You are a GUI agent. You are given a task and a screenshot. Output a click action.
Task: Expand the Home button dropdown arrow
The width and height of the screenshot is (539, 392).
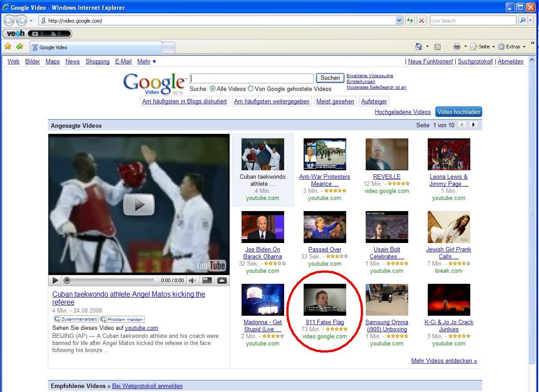tap(427, 47)
